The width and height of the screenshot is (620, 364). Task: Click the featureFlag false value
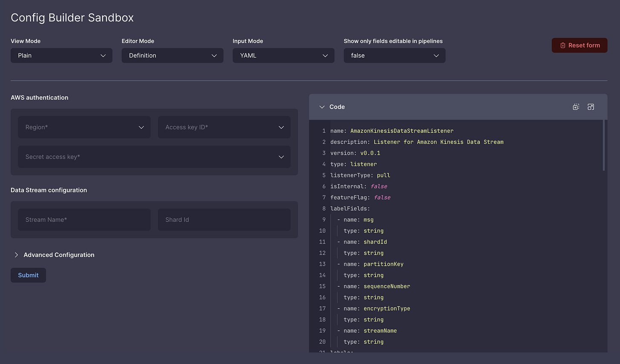click(x=382, y=197)
